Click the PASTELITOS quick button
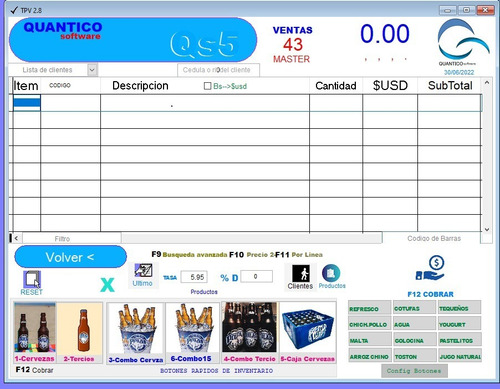 point(460,339)
